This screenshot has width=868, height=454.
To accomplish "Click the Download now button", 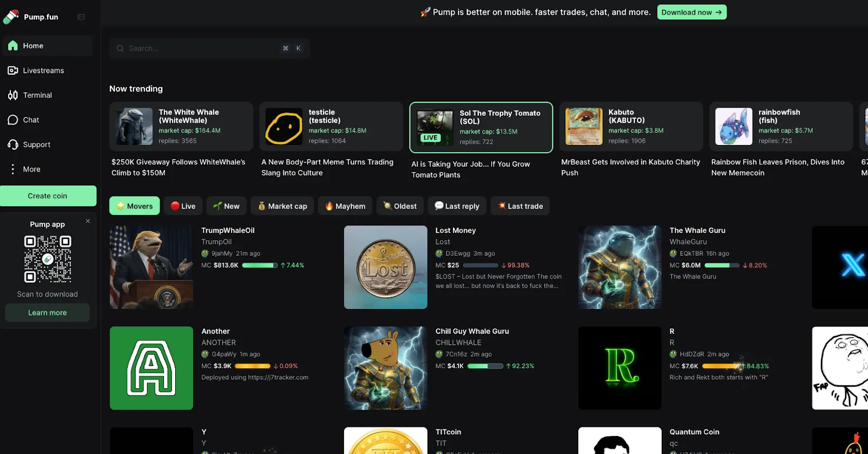I will tap(692, 12).
